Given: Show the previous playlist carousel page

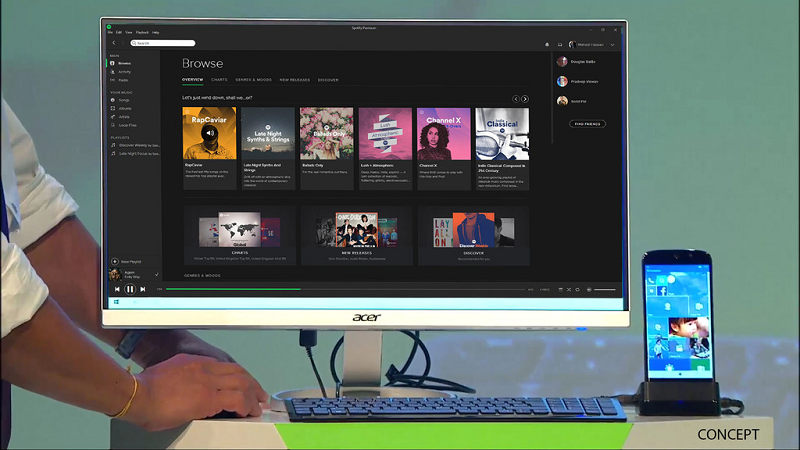Looking at the screenshot, I should [x=516, y=98].
